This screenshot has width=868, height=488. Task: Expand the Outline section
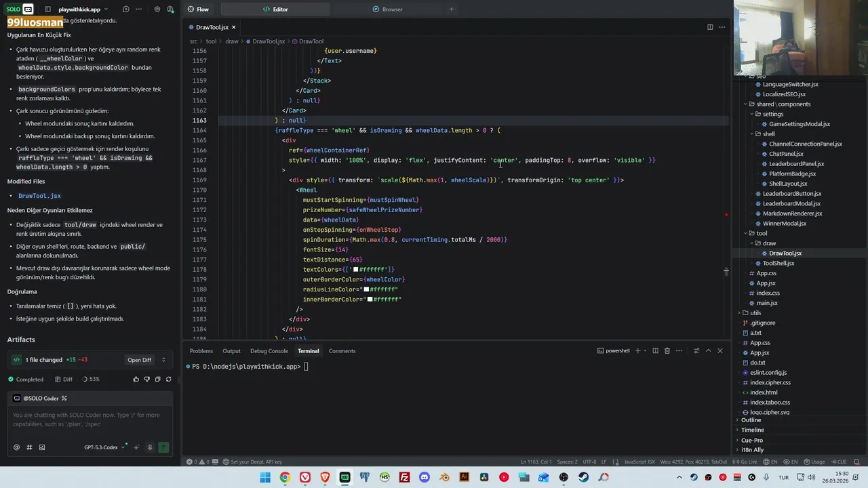pyautogui.click(x=751, y=420)
